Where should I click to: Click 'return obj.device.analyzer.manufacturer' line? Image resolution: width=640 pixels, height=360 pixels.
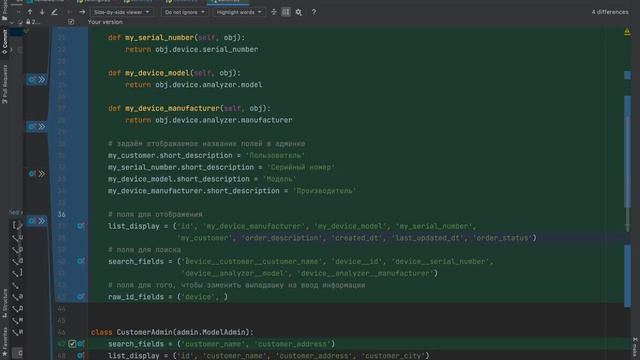click(x=209, y=120)
